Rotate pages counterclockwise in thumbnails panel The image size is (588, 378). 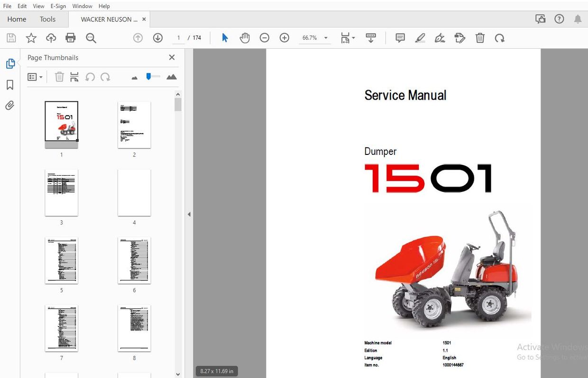click(90, 76)
